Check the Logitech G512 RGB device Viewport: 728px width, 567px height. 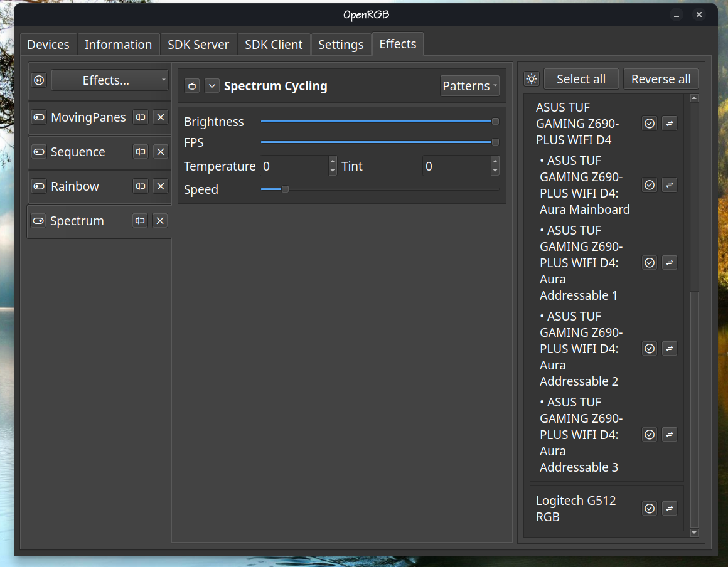pos(650,509)
